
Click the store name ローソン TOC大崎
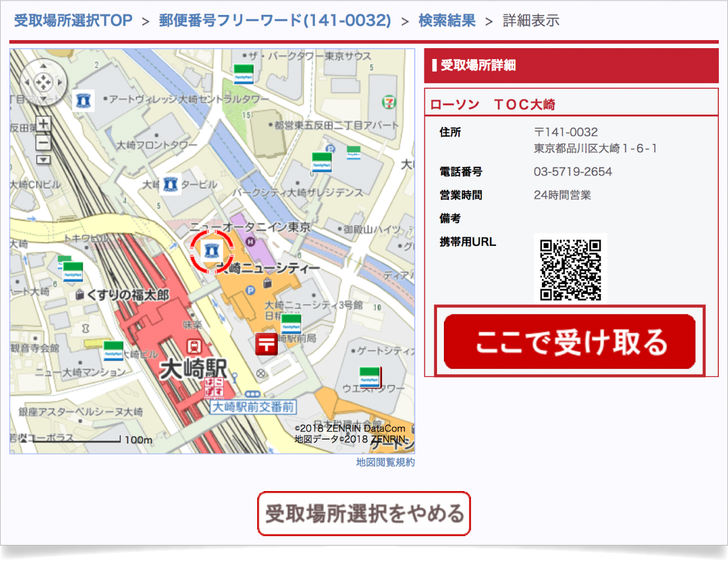(493, 104)
